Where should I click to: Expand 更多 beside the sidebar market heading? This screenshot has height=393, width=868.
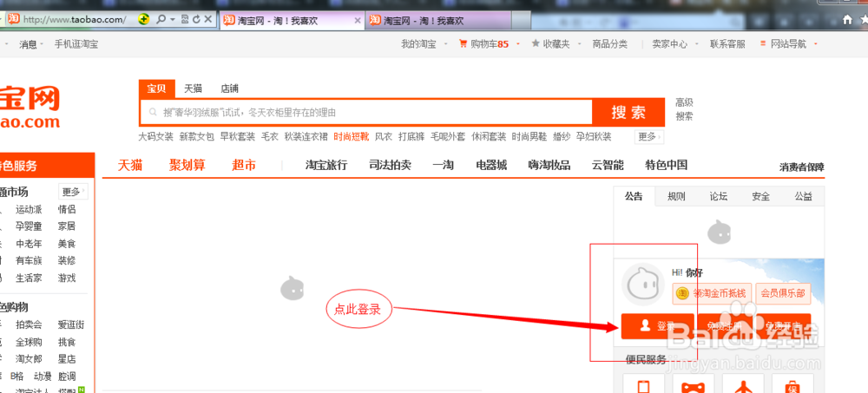[73, 192]
